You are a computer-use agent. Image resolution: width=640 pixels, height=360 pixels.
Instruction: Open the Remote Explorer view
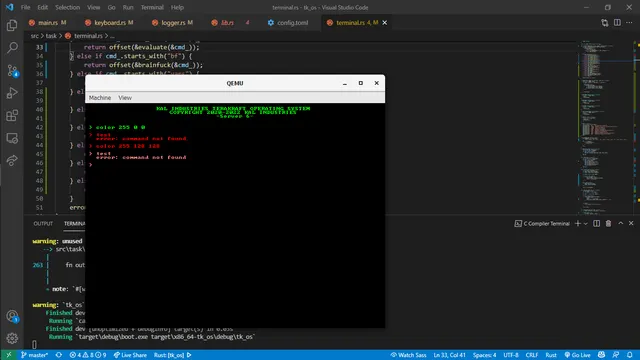tap(12, 138)
